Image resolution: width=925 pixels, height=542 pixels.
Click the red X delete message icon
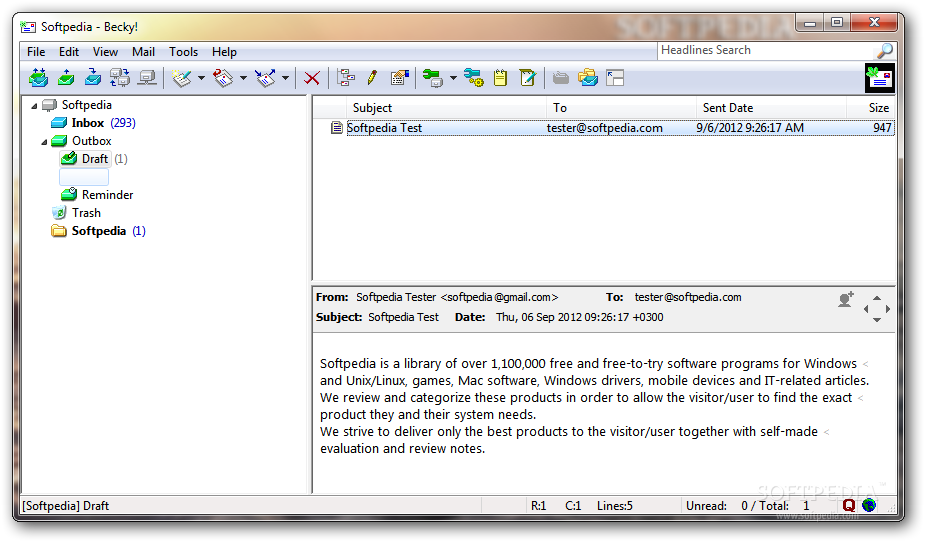[312, 78]
